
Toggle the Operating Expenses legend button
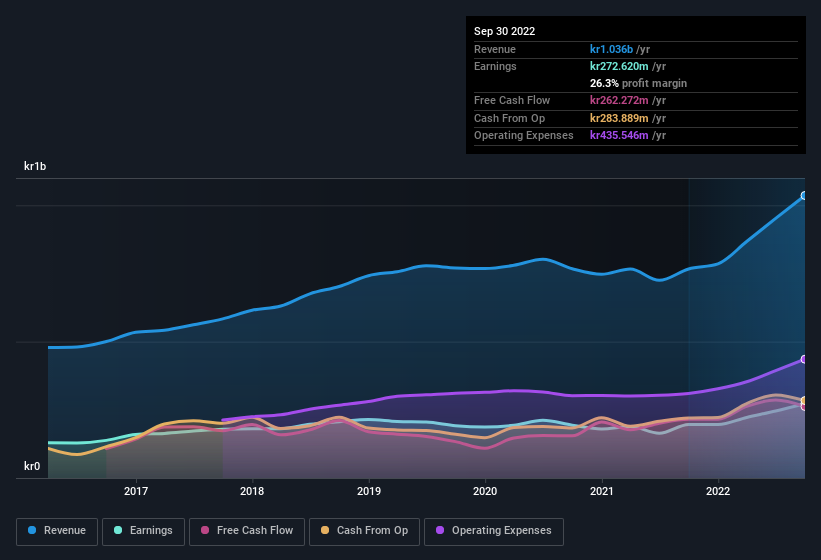point(494,531)
